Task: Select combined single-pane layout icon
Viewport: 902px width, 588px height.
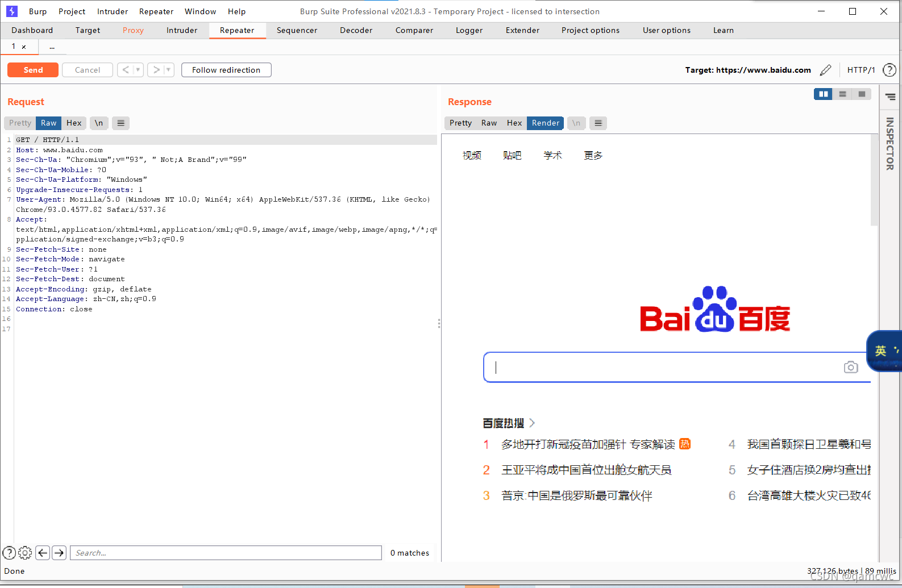Action: click(862, 94)
